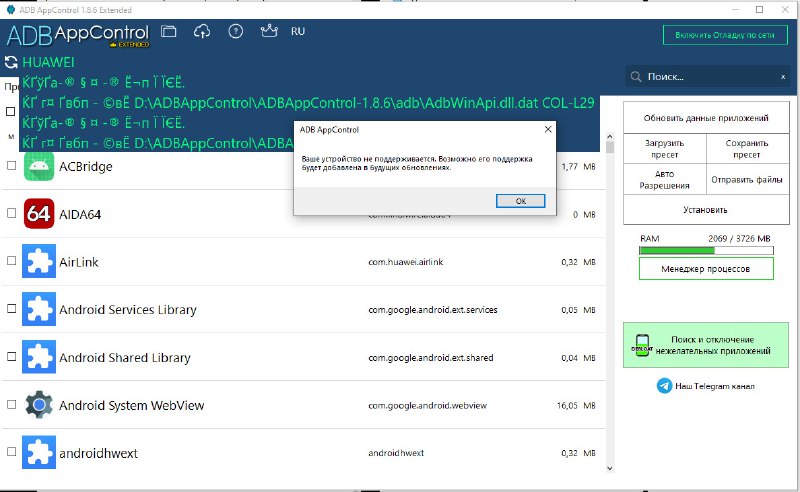
Task: Check the AirLink checkbox
Action: 11,261
